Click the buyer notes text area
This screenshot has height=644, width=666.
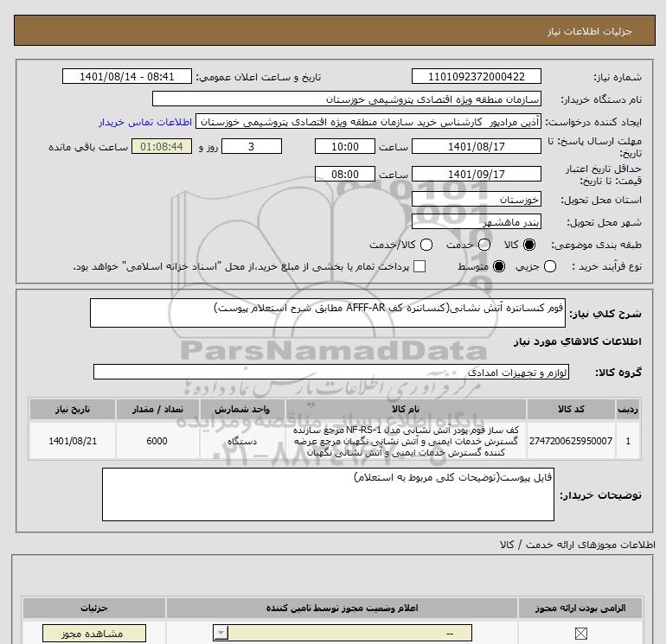(x=328, y=494)
